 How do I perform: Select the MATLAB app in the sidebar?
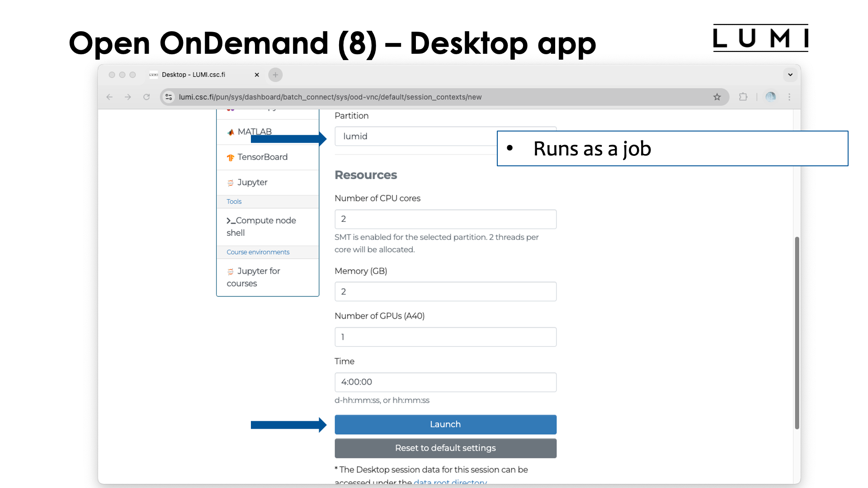click(x=255, y=131)
